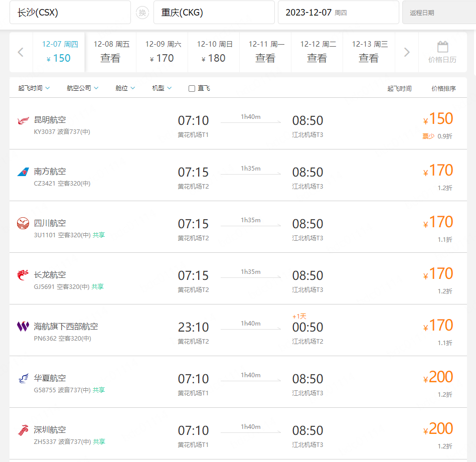Viewport: 476px width, 462px height.
Task: Enable the 直飞 direct flight checkbox
Action: (192, 88)
